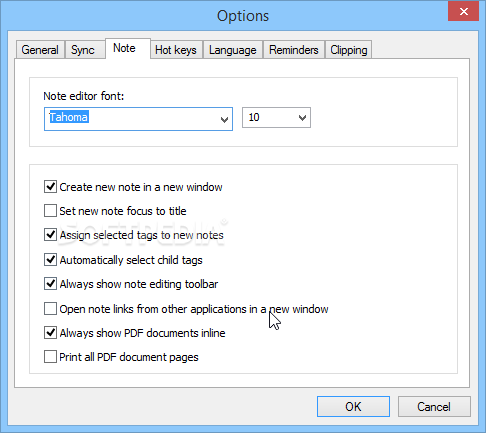Open the Reminders tab

click(x=294, y=50)
